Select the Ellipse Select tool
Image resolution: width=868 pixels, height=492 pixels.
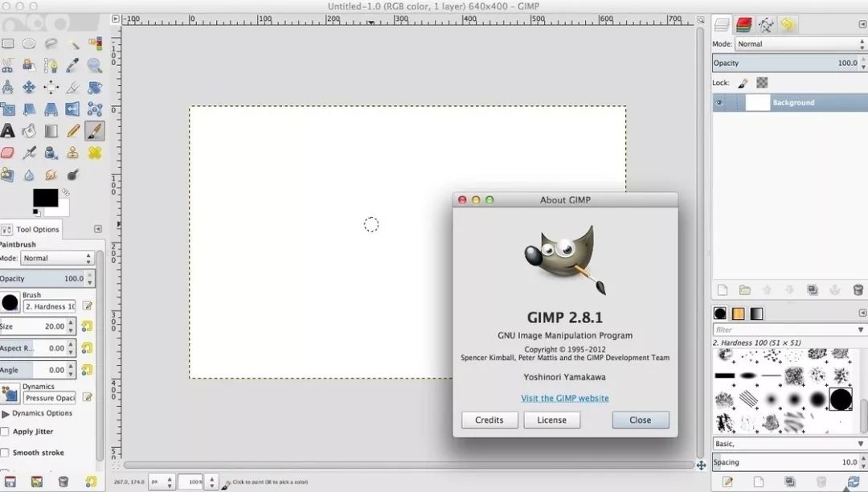pos(29,44)
